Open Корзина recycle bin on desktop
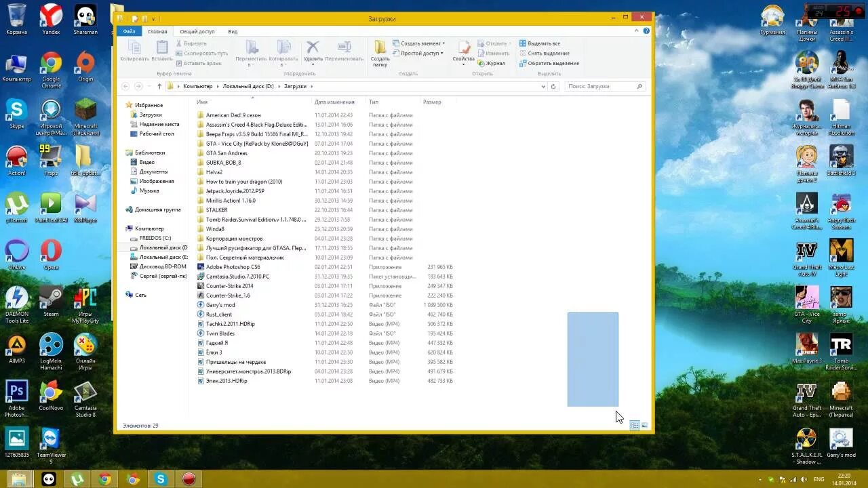 pyautogui.click(x=16, y=20)
